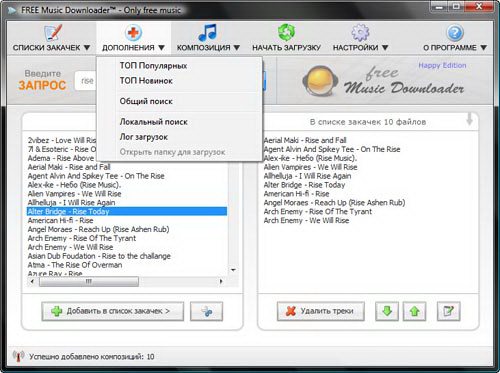Click the move track down green arrow button

click(387, 311)
